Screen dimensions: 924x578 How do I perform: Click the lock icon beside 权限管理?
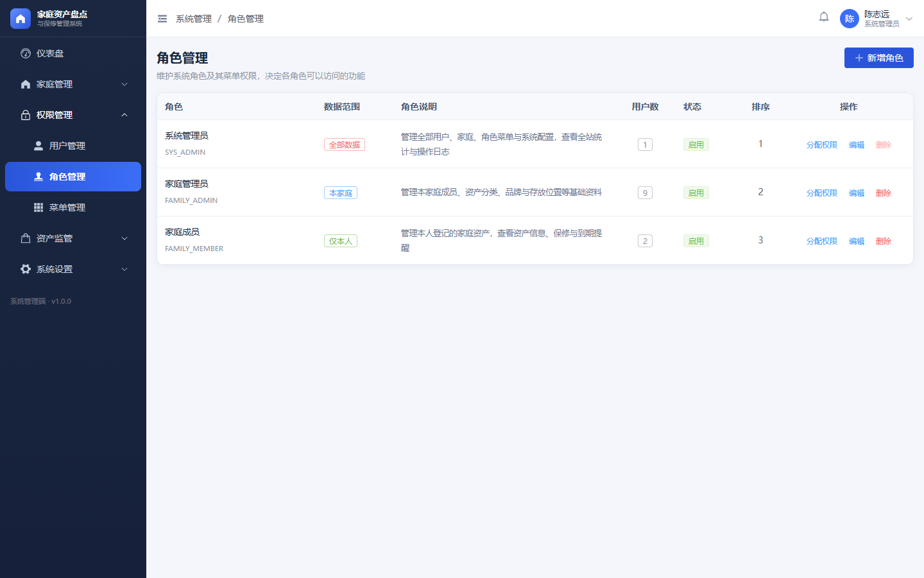[26, 115]
